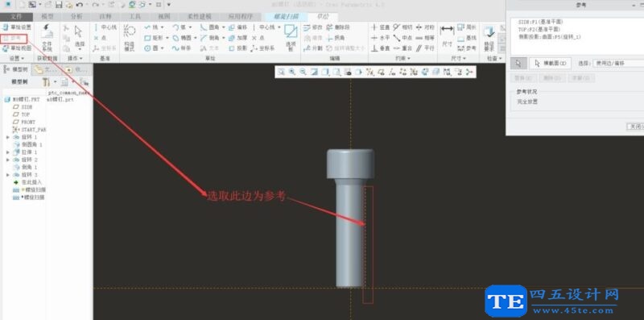Expand the 检查 group dropdown
The height and width of the screenshot is (320, 644).
(x=494, y=58)
